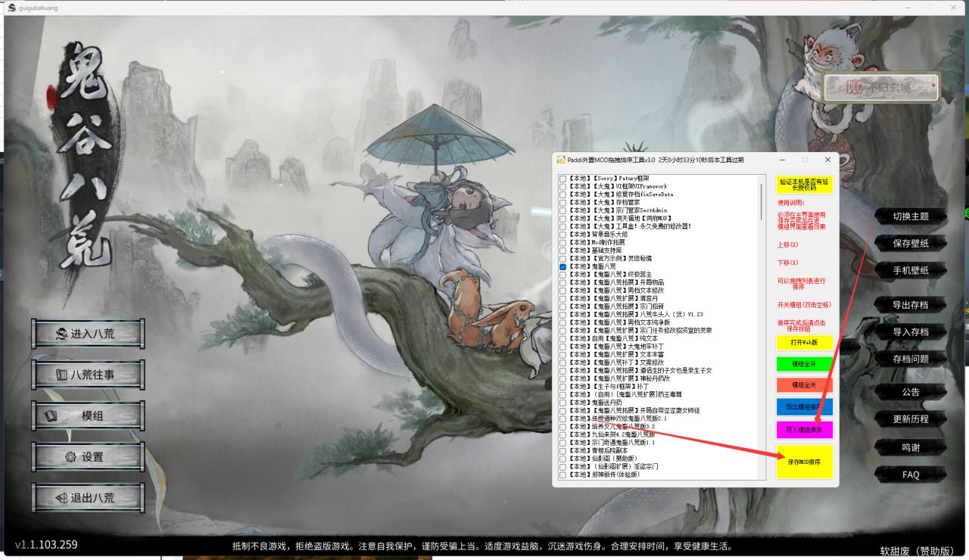969x560 pixels.
Task: Open 存档问题 save issues
Action: (911, 359)
